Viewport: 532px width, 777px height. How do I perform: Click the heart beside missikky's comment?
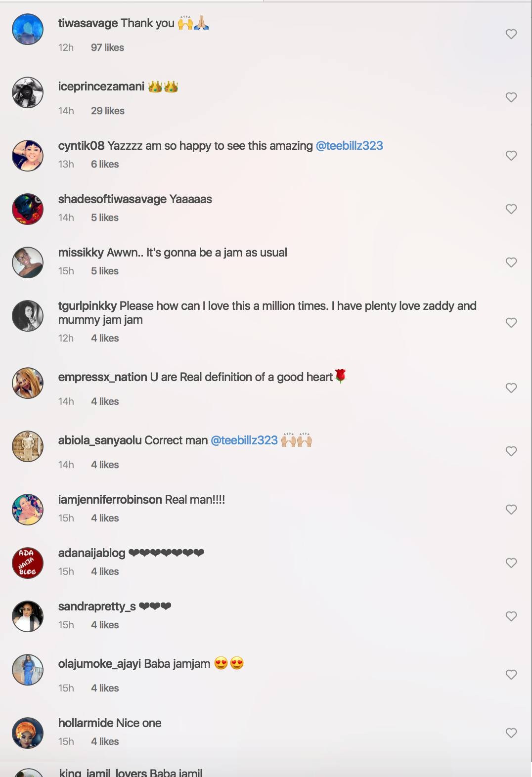[511, 262]
